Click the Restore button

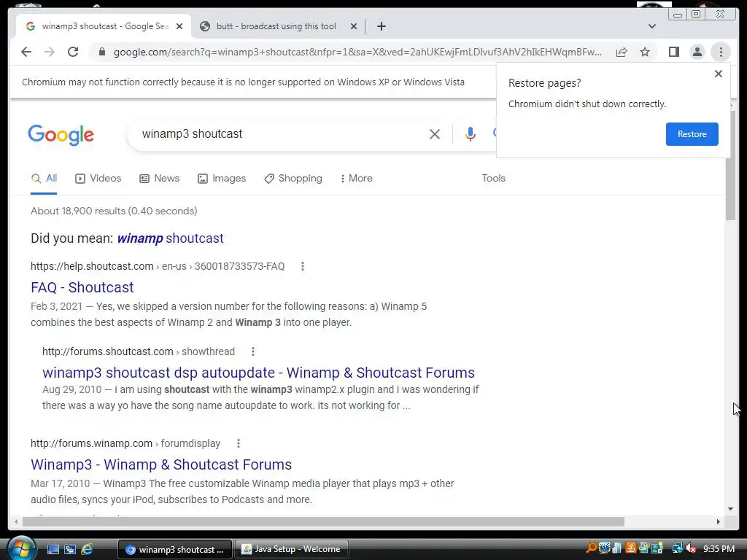point(692,134)
